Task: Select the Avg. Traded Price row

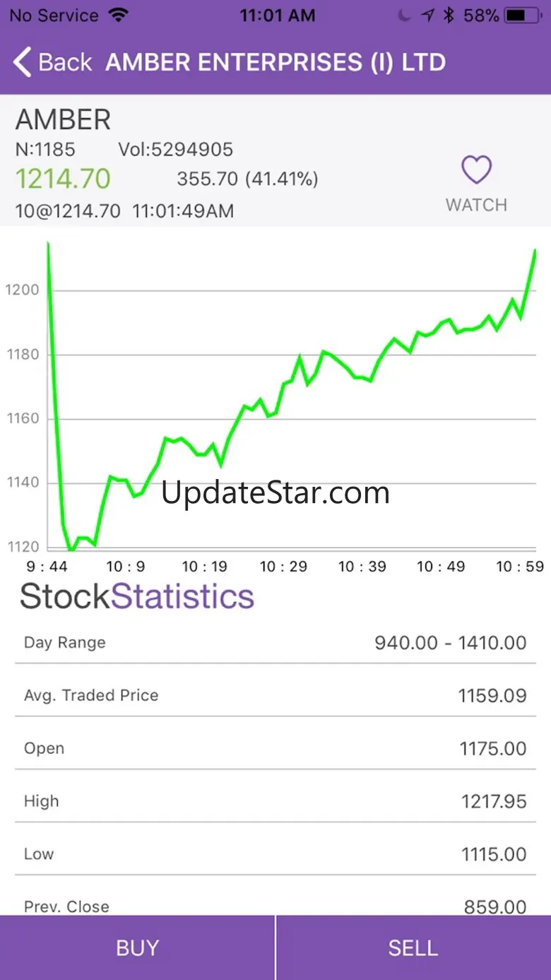Action: coord(275,695)
